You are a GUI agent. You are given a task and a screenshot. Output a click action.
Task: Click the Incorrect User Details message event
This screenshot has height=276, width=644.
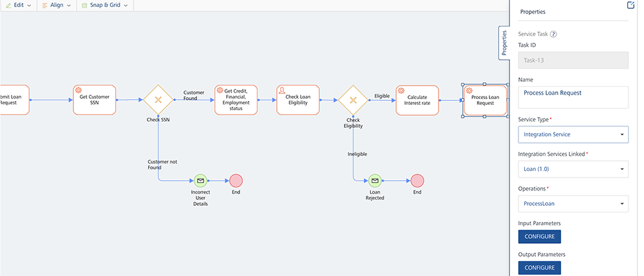point(200,181)
